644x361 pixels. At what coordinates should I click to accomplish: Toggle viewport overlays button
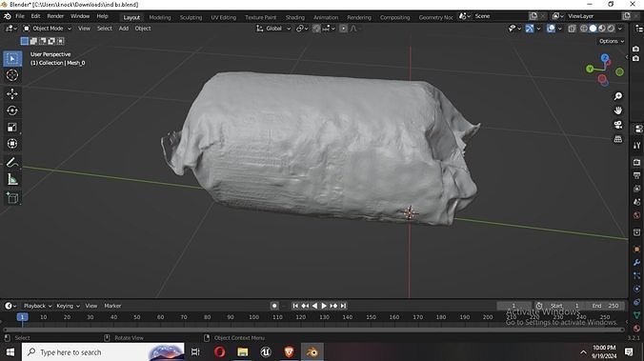point(552,29)
